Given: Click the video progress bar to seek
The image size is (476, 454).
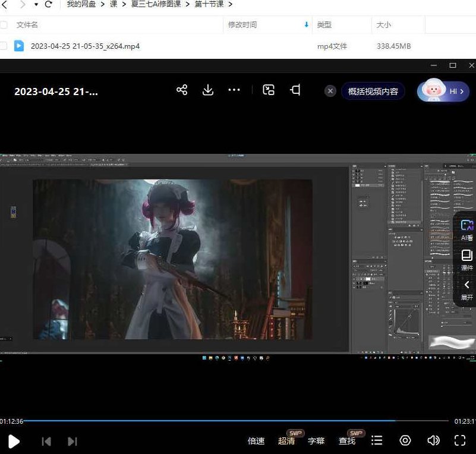Looking at the screenshot, I should click(x=238, y=421).
